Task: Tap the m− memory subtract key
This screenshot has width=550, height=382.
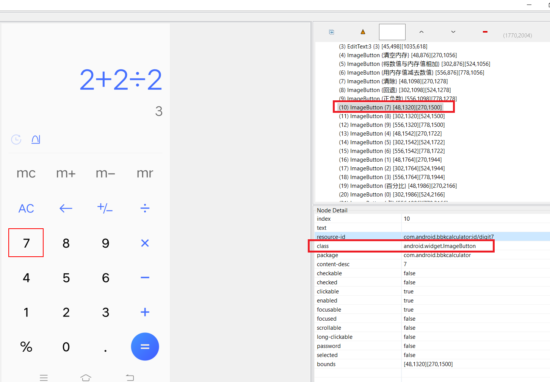Action: click(105, 173)
